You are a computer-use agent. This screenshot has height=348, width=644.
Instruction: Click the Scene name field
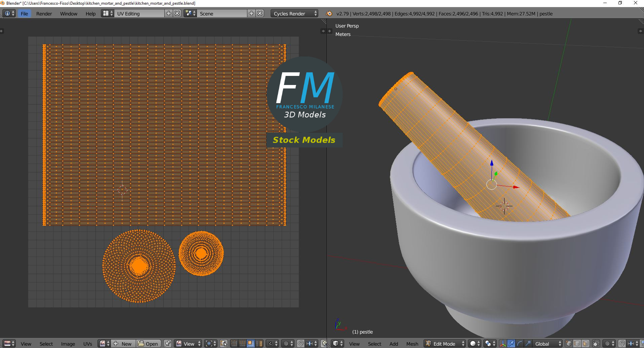coord(222,13)
